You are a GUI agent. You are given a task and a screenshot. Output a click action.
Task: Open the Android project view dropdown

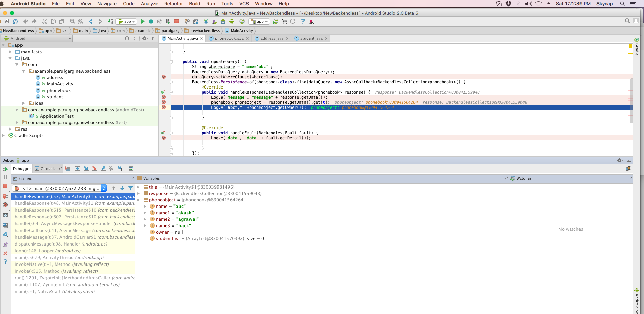click(37, 38)
